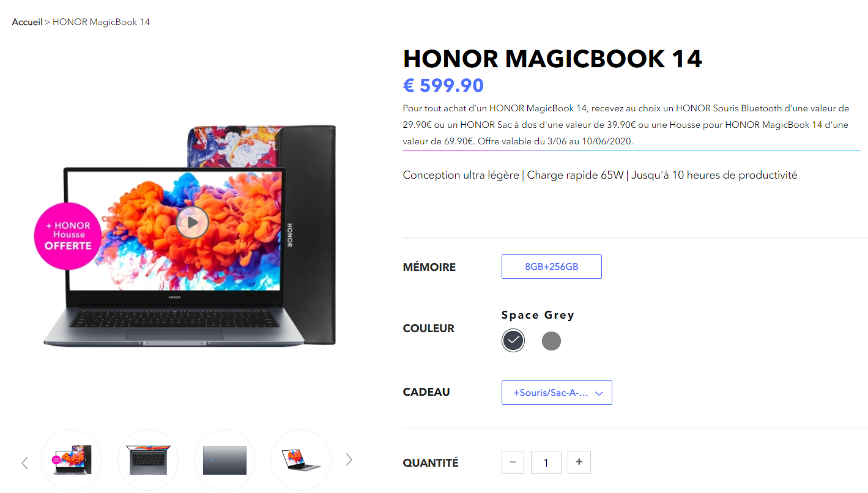Play the product video on the laptop image
Image resolution: width=868 pixels, height=493 pixels.
[x=192, y=223]
